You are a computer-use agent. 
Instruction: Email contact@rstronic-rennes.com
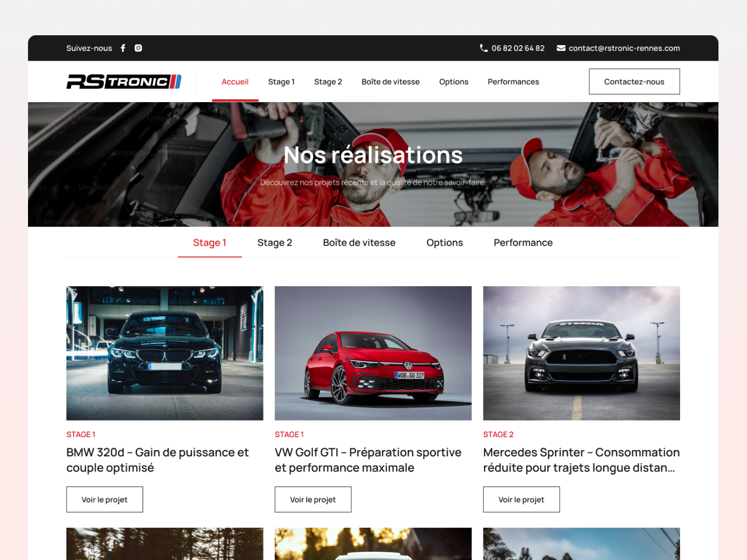click(x=624, y=48)
